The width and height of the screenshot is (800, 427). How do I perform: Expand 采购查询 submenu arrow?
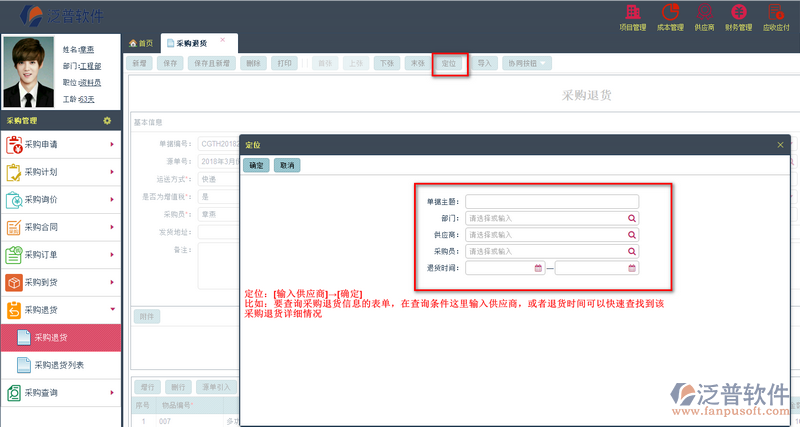pos(112,392)
